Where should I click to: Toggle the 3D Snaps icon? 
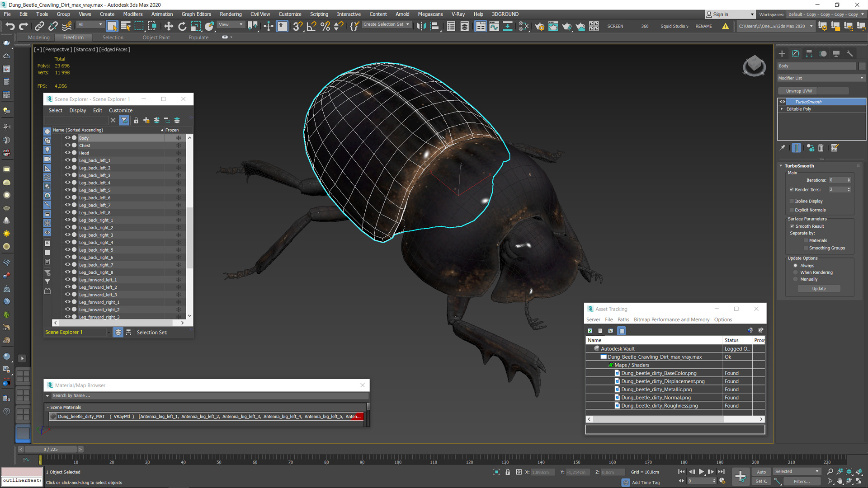pyautogui.click(x=297, y=26)
